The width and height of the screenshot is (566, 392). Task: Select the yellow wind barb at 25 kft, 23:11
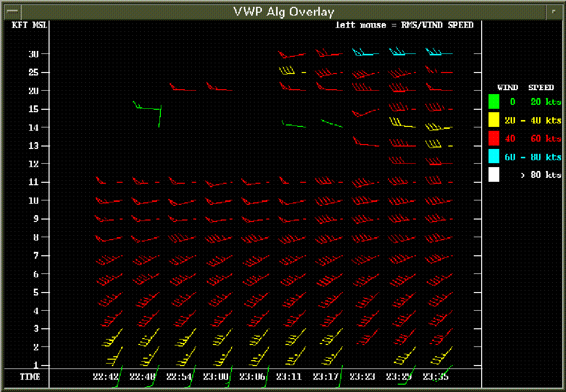pos(288,72)
